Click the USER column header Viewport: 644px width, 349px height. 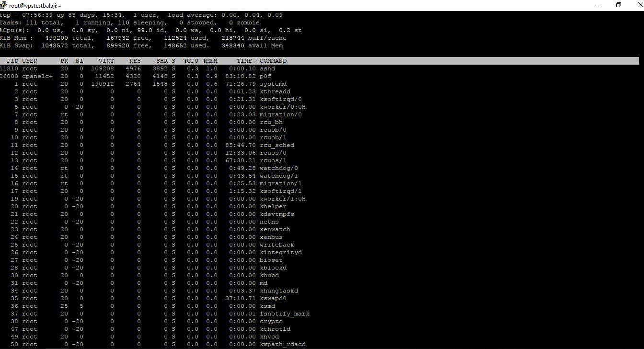(30, 61)
